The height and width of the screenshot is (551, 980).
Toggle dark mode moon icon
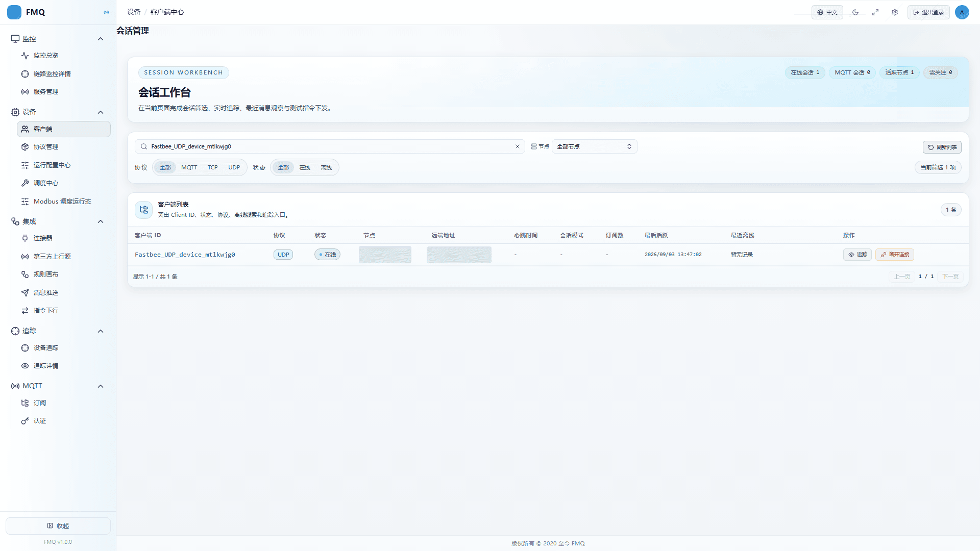tap(855, 12)
